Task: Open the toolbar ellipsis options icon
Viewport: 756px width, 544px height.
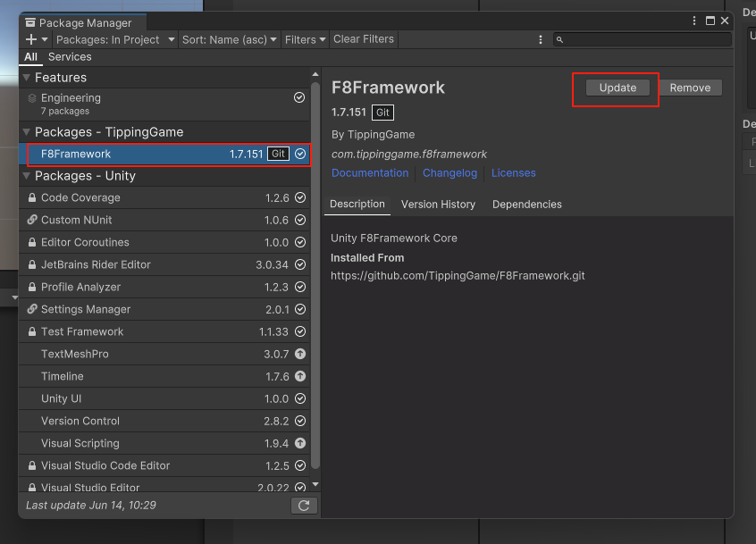Action: coord(541,39)
